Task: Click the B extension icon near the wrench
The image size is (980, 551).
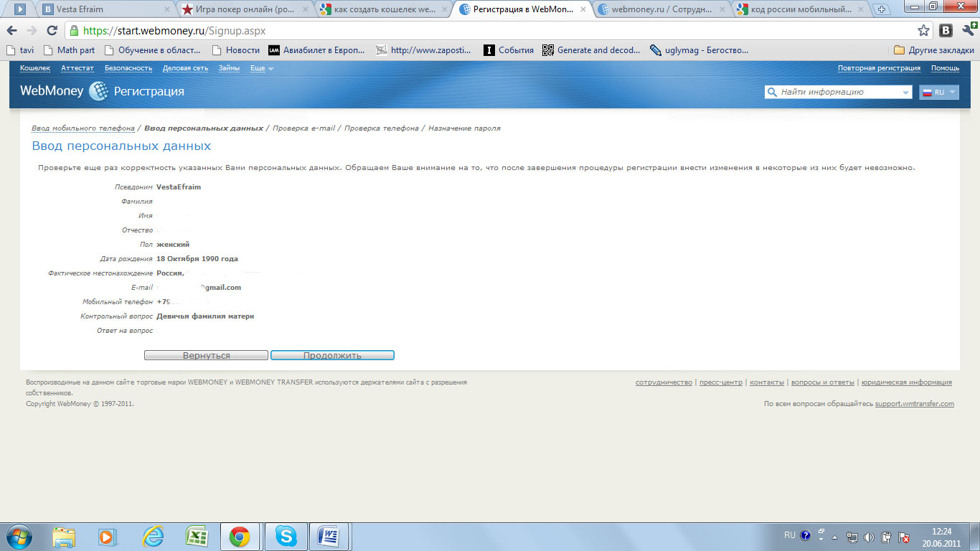Action: [x=946, y=31]
